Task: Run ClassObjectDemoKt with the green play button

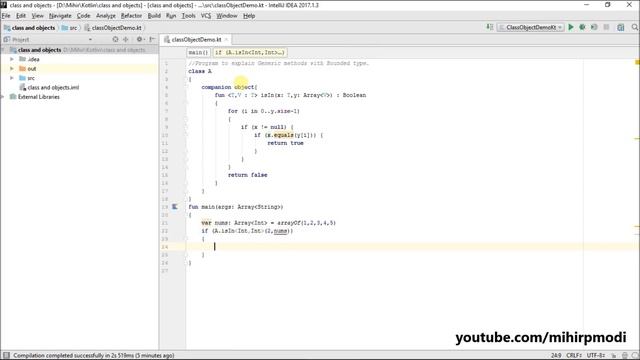Action: [571, 27]
